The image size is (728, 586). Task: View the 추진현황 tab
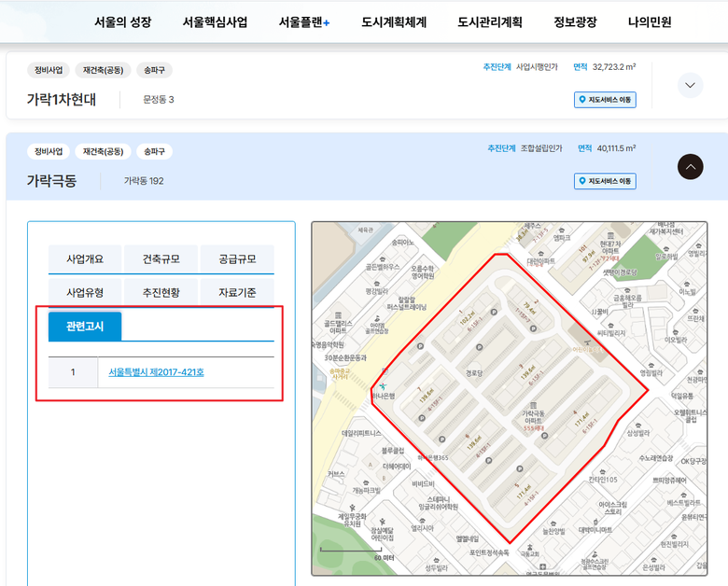161,293
